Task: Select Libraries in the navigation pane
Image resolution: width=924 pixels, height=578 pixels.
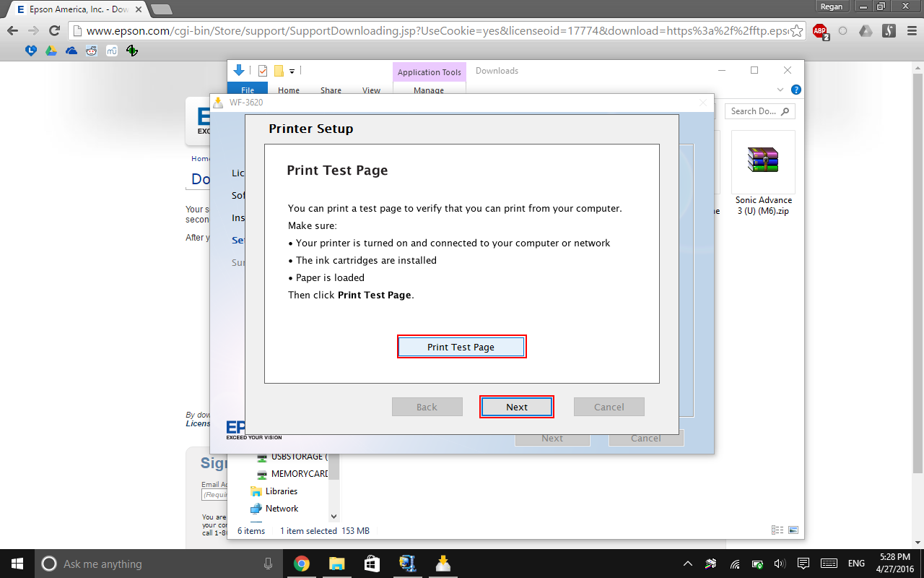Action: (x=274, y=491)
